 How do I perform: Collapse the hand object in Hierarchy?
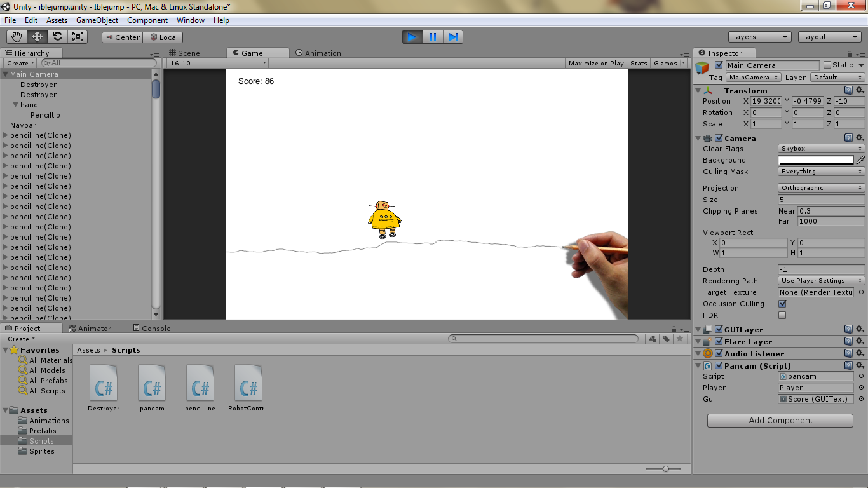tap(16, 105)
